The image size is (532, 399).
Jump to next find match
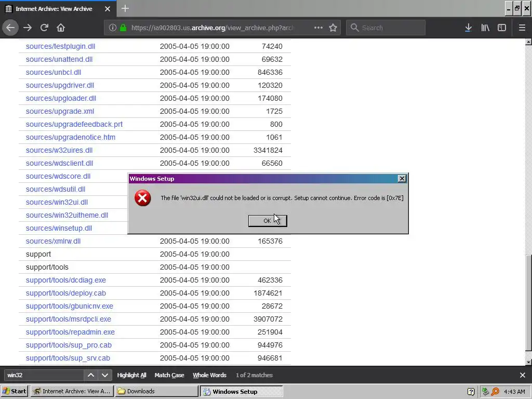105,375
